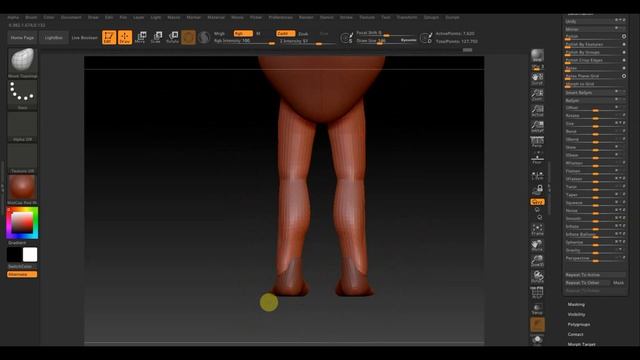This screenshot has width=640, height=360.
Task: Open the Stroke menu
Action: click(x=346, y=17)
